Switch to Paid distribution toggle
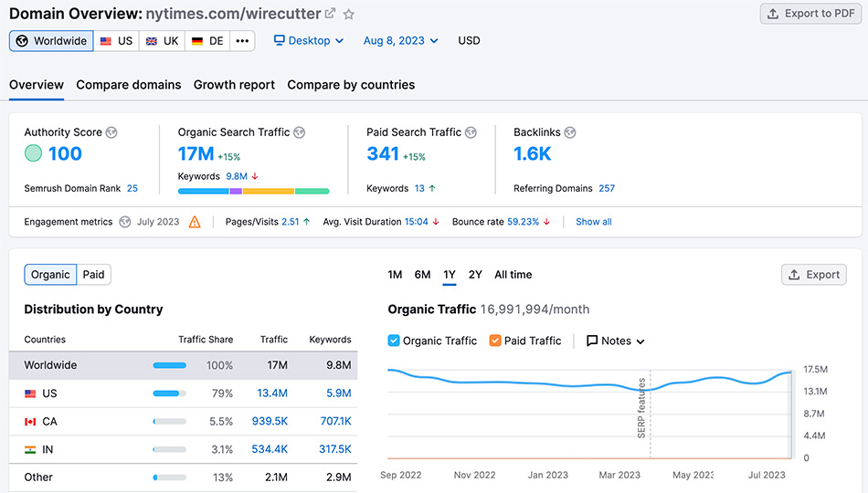The height and width of the screenshot is (493, 868). coord(93,275)
